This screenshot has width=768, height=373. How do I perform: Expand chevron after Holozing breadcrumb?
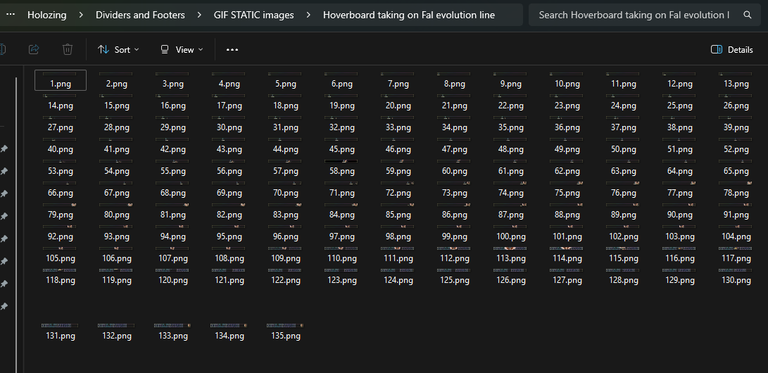81,15
